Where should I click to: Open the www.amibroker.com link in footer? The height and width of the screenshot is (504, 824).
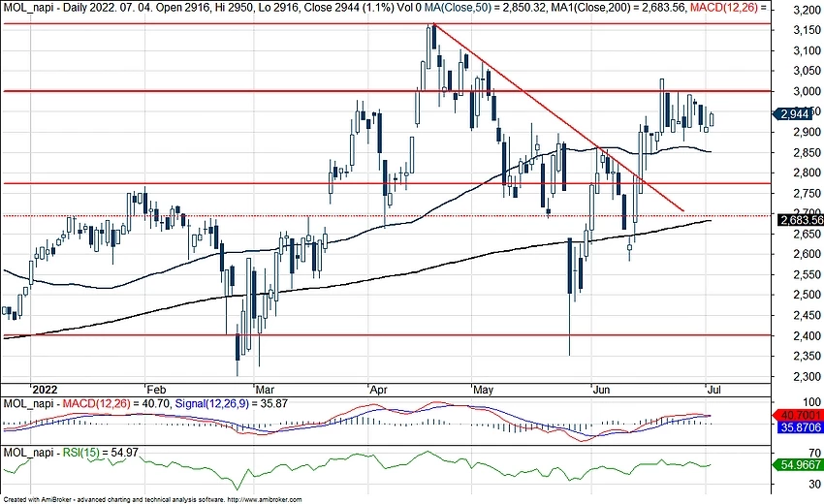pos(267,500)
